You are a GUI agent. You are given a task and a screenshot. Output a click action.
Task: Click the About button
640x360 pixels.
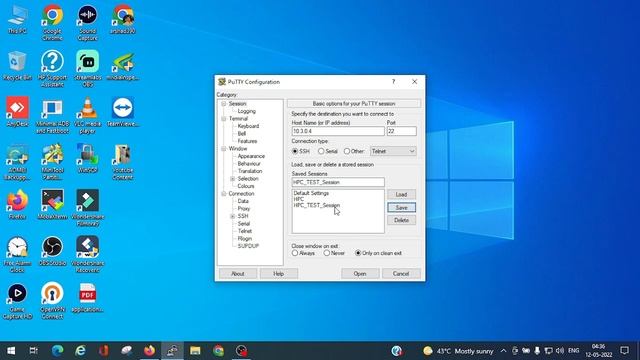[x=238, y=273]
